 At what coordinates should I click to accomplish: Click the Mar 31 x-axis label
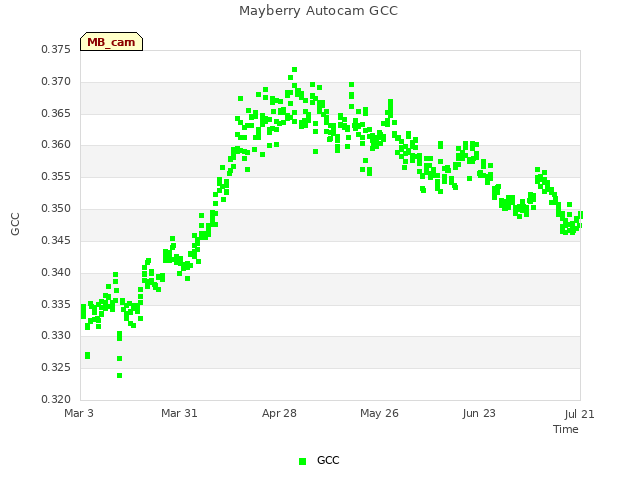tap(179, 413)
